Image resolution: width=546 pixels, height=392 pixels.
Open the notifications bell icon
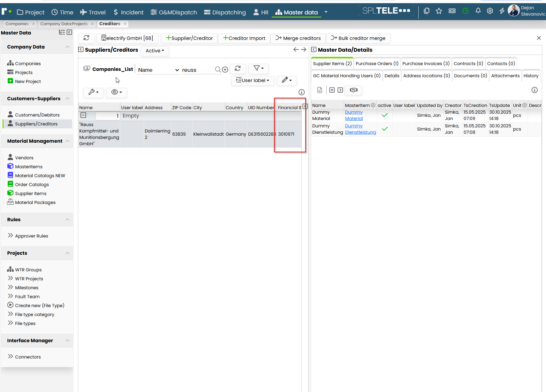(x=478, y=11)
